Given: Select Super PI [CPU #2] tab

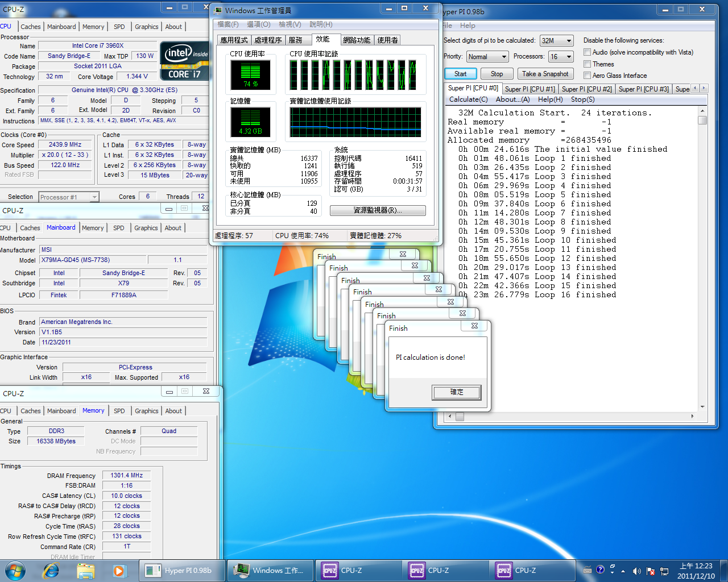Looking at the screenshot, I should 587,89.
